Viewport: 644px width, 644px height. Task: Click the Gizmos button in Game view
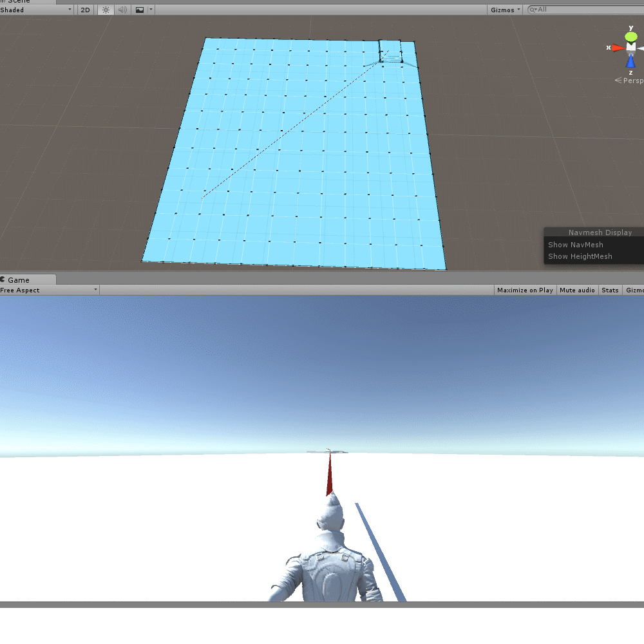[634, 290]
